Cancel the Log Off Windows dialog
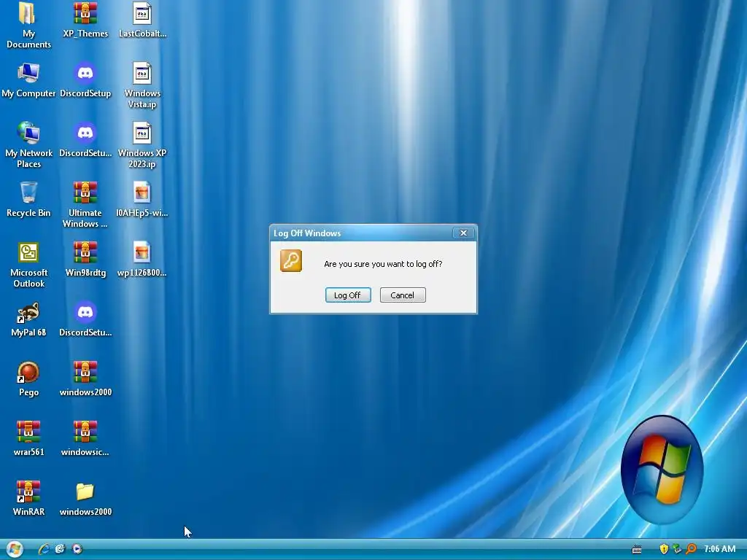Viewport: 747px width, 560px height. 403,295
